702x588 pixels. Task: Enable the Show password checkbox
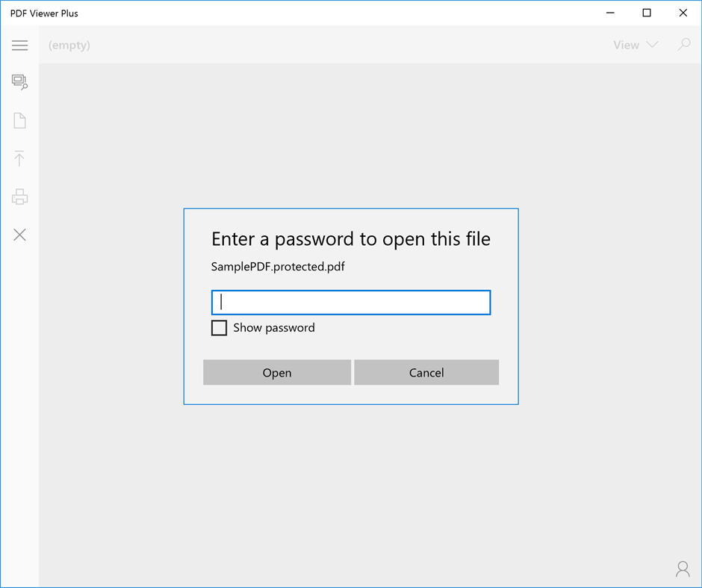219,328
